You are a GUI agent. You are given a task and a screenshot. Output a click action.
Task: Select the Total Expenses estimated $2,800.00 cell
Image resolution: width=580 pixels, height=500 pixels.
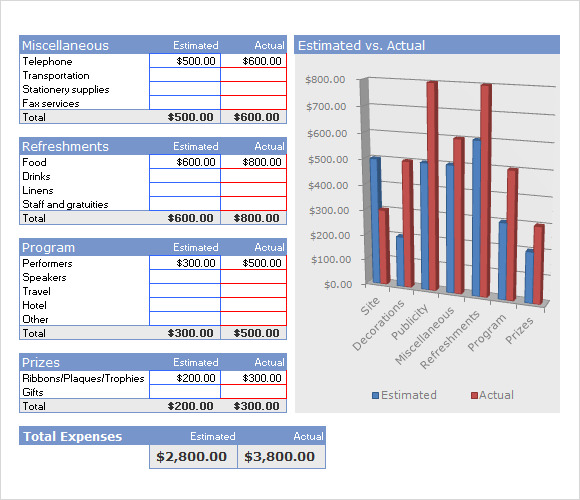193,457
